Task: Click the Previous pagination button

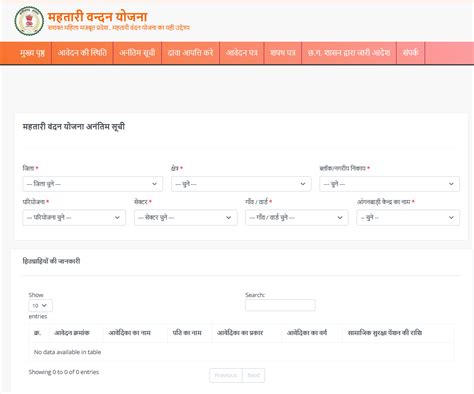Action: point(226,375)
